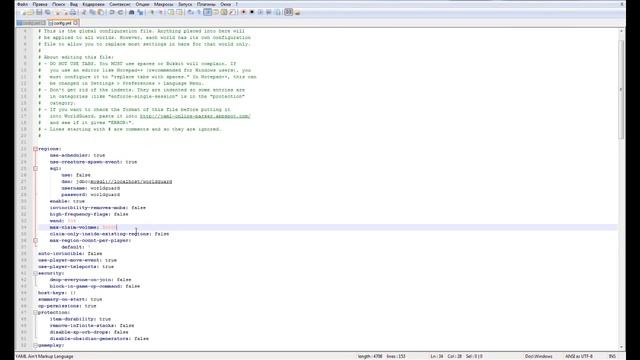
Task: Open the Файл menu
Action: coord(22,4)
